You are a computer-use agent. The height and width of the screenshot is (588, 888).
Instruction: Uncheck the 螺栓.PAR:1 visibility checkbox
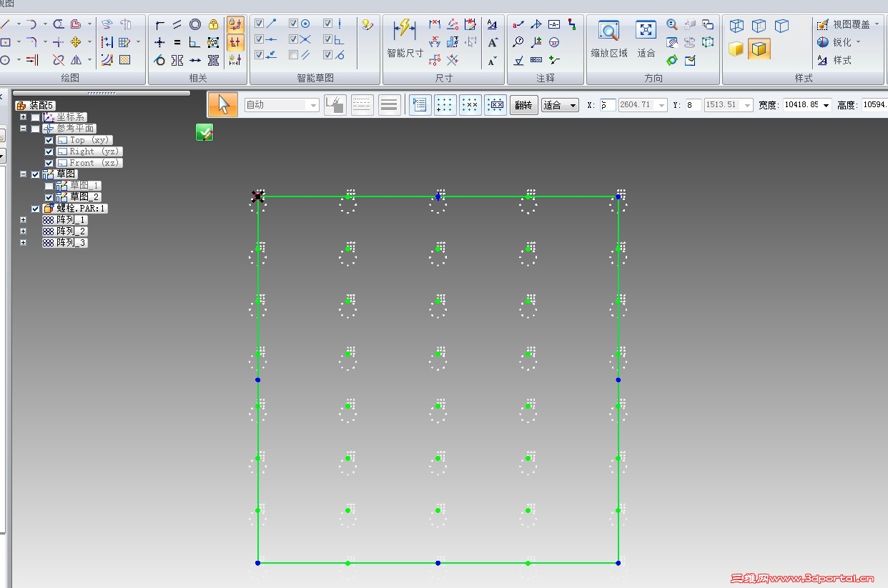point(36,209)
